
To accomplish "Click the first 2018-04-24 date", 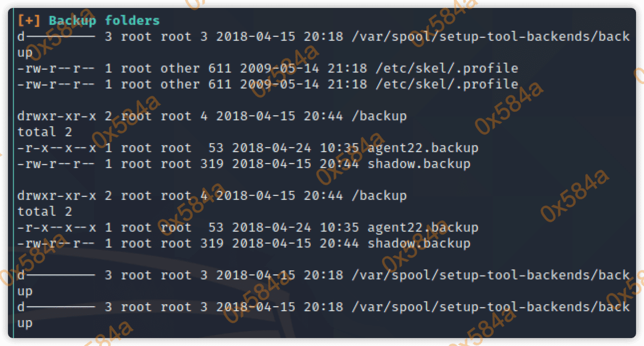I will point(271,148).
